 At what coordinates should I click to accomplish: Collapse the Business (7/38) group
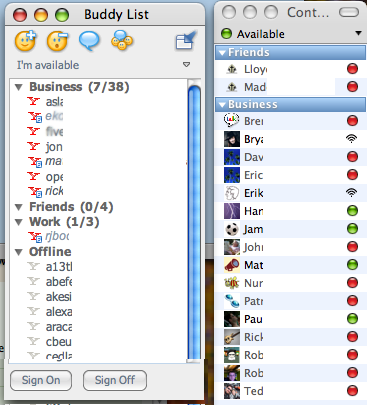[x=19, y=87]
